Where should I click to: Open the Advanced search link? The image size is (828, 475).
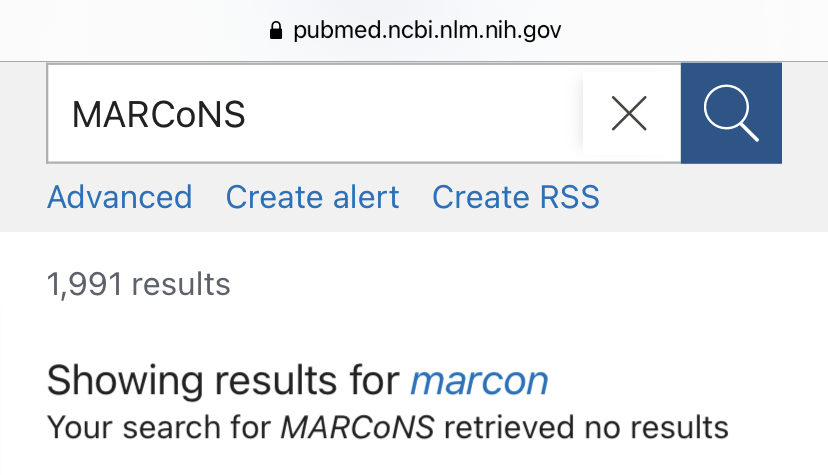pyautogui.click(x=119, y=197)
